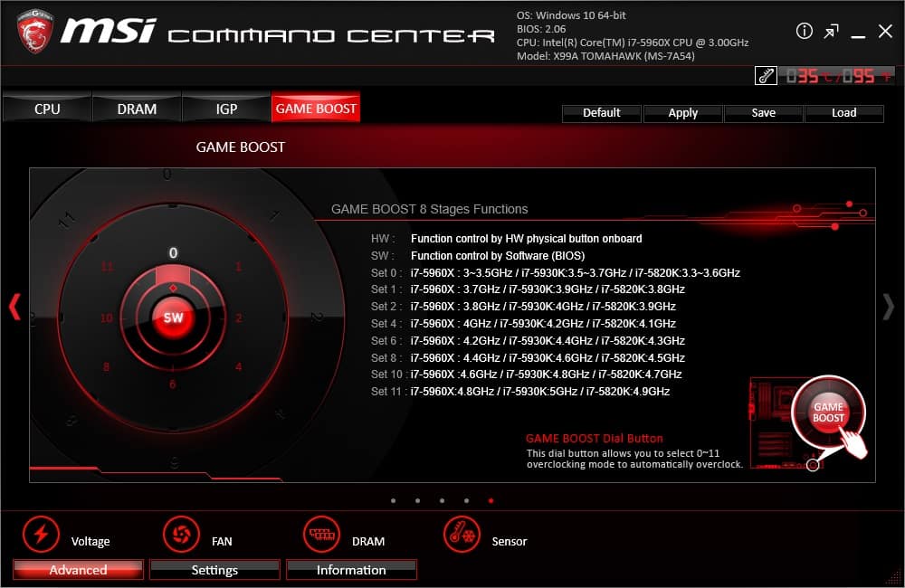This screenshot has width=905, height=588.
Task: Click the thermometer icon beside temperature readout
Action: [x=766, y=76]
